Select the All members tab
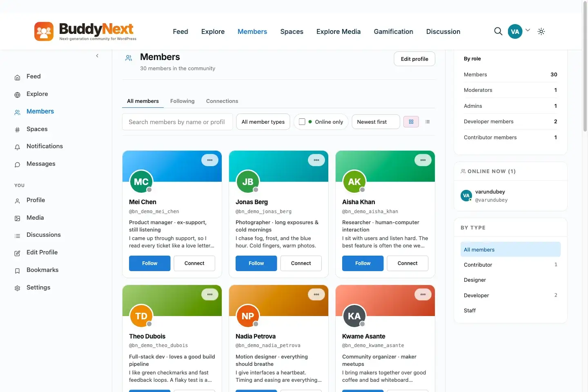 pyautogui.click(x=143, y=101)
